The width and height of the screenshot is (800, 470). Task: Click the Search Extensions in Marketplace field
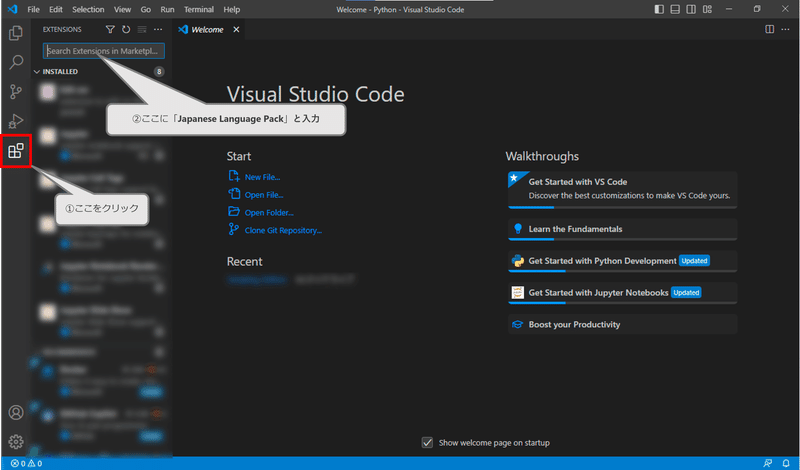[x=104, y=51]
